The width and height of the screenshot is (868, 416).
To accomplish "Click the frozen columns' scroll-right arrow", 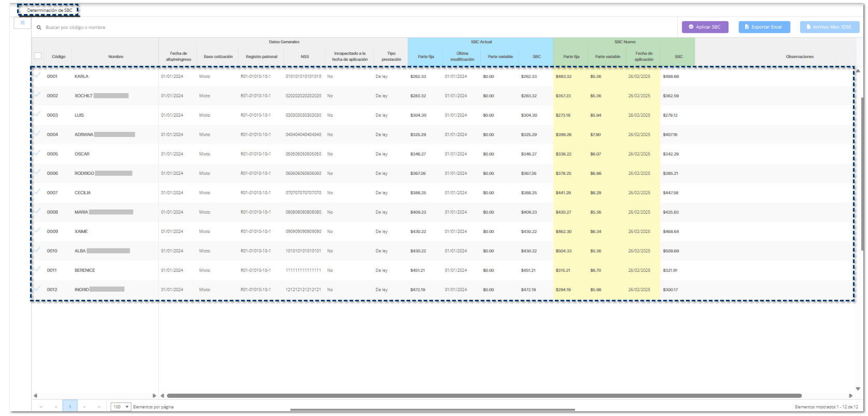I will (154, 396).
